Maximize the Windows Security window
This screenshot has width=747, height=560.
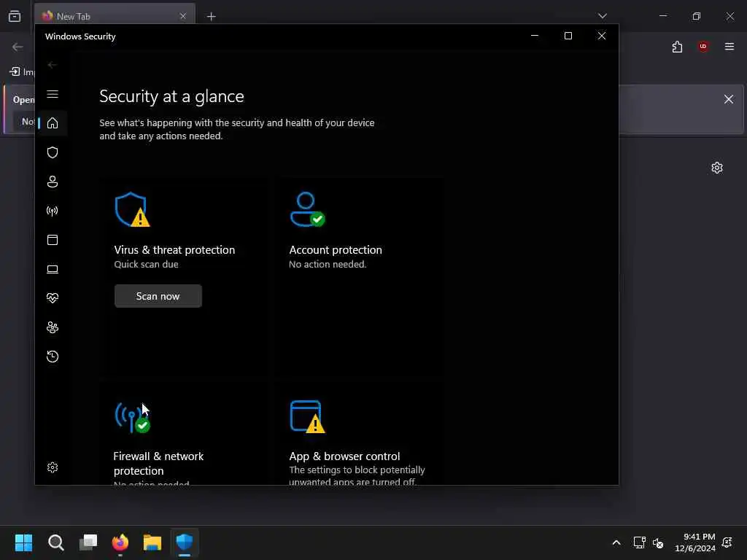click(x=568, y=36)
